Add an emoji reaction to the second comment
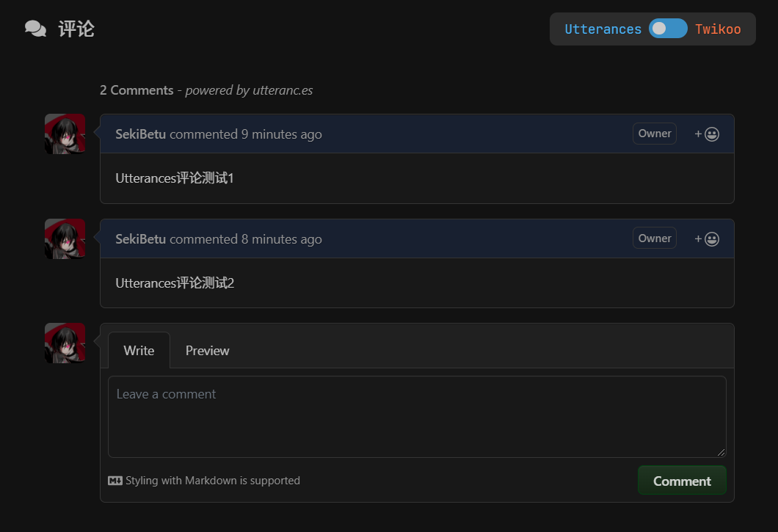 click(x=707, y=238)
